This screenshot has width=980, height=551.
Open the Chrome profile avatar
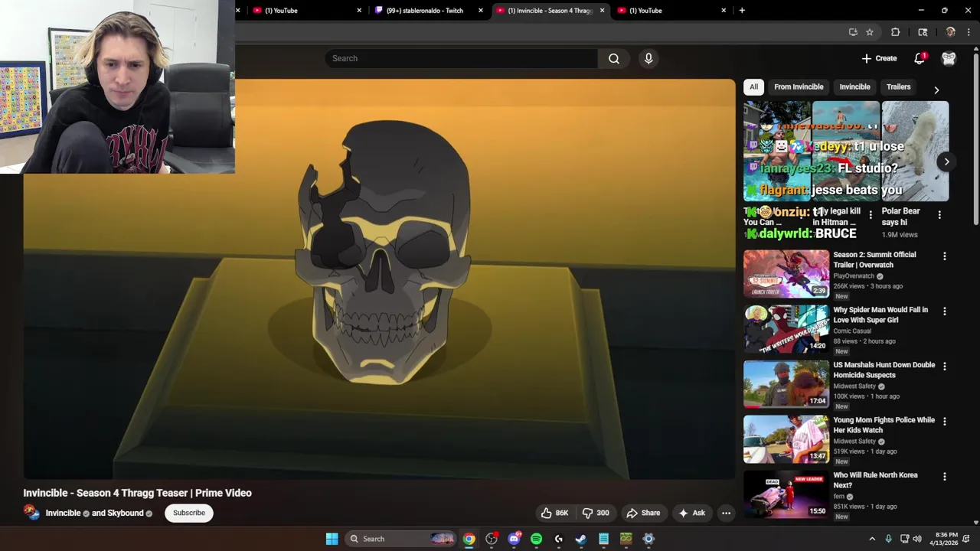coord(950,32)
